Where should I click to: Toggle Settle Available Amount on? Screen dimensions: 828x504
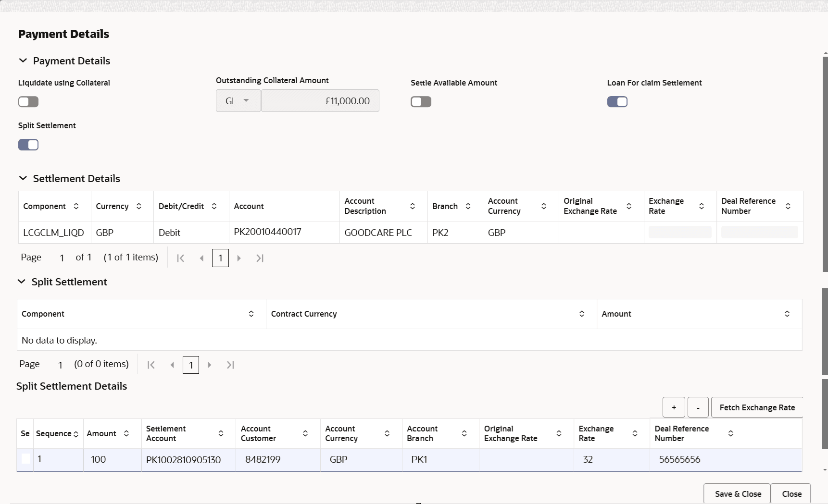coord(421,101)
